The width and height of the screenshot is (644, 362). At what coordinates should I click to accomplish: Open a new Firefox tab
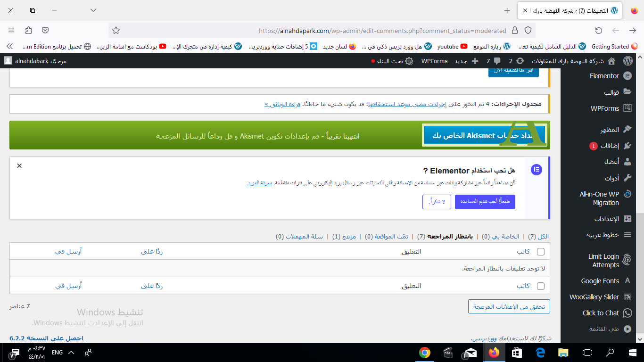coord(507,10)
